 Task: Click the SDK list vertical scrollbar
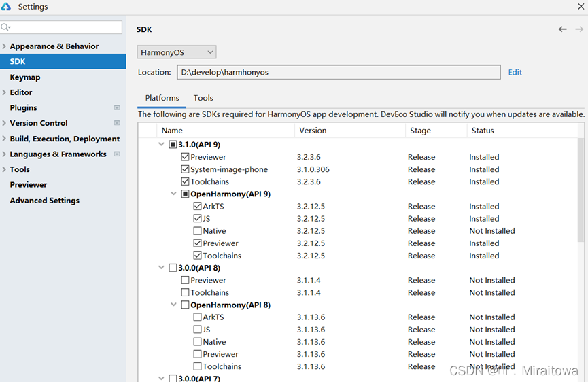coord(581,190)
